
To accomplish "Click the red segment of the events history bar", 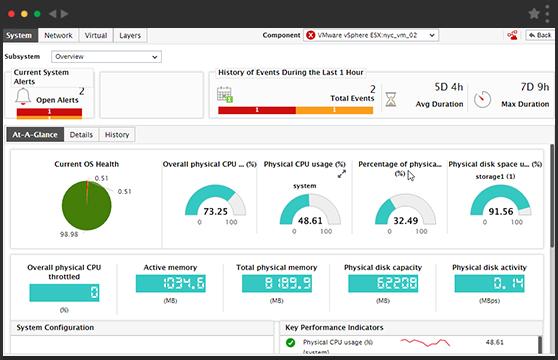I will [x=257, y=110].
